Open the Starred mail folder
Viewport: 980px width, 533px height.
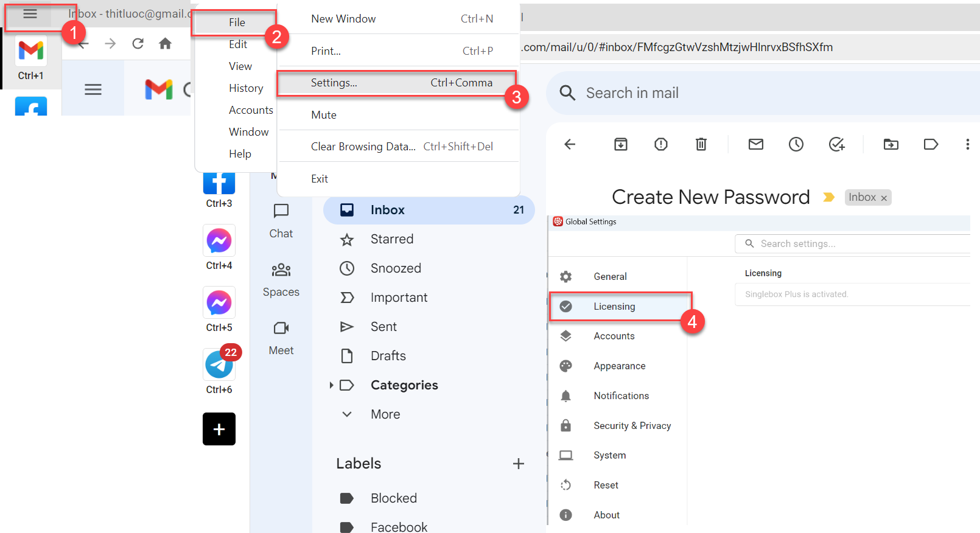392,239
